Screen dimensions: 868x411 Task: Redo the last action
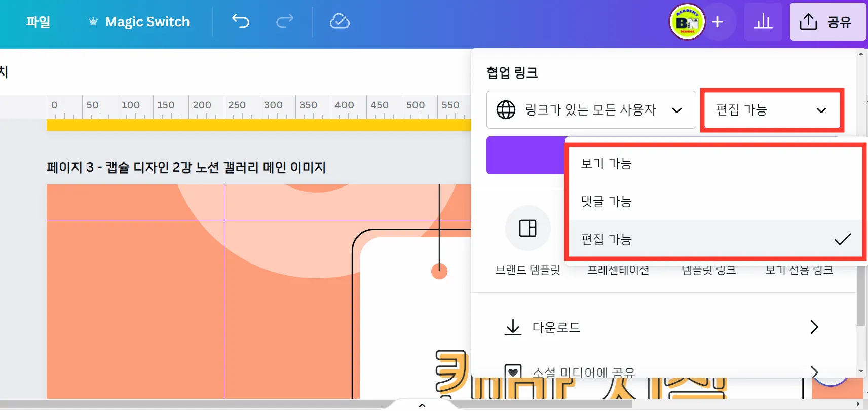(x=285, y=21)
